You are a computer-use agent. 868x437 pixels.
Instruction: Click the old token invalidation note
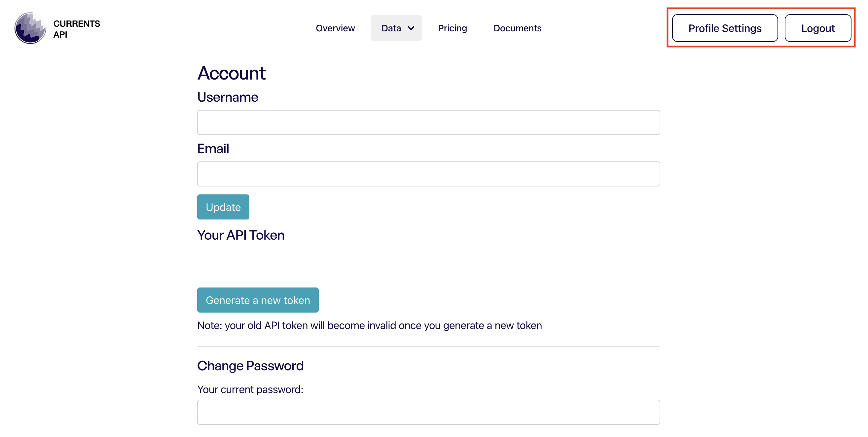tap(370, 325)
